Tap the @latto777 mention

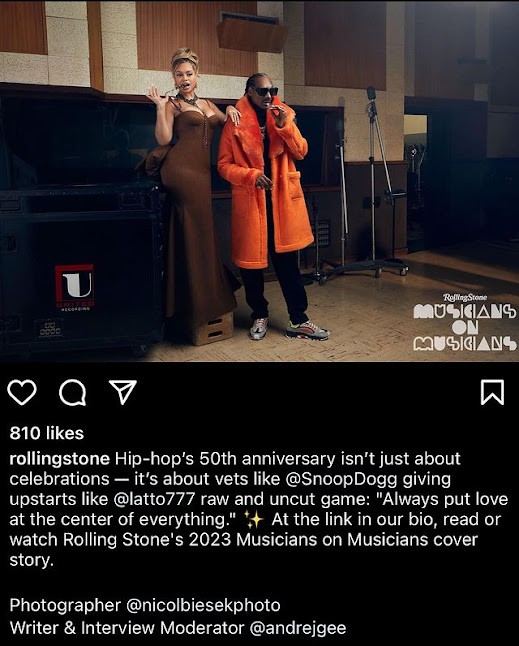pos(154,499)
